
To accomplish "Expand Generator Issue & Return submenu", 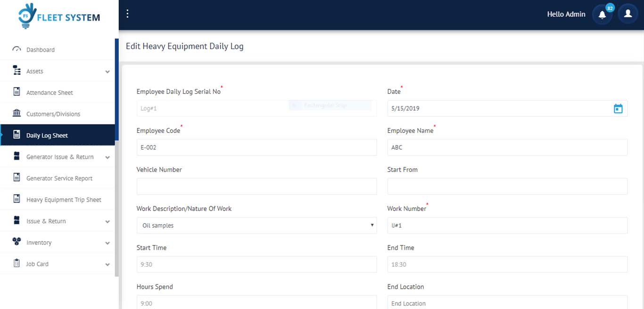I will (107, 157).
